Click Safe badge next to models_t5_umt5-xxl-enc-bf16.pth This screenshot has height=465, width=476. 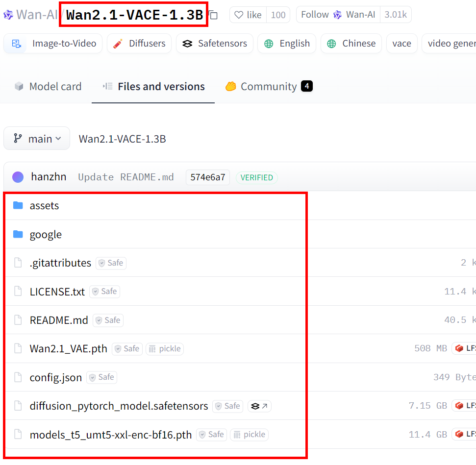[212, 435]
